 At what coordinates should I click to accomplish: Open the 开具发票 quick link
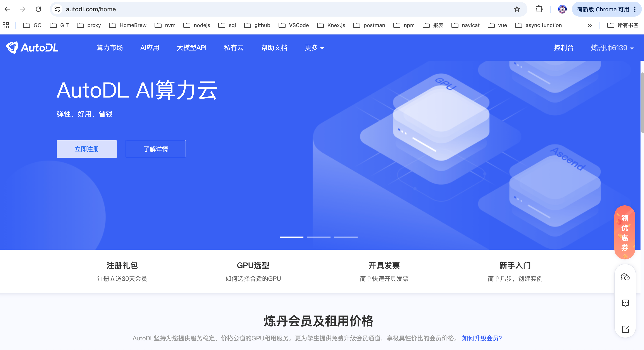click(x=384, y=272)
